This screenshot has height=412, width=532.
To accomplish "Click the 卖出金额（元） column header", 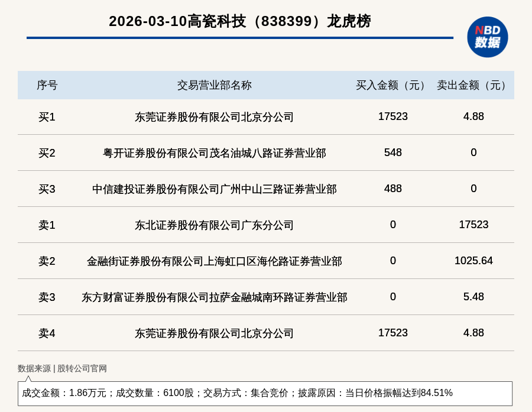I will coord(473,85).
